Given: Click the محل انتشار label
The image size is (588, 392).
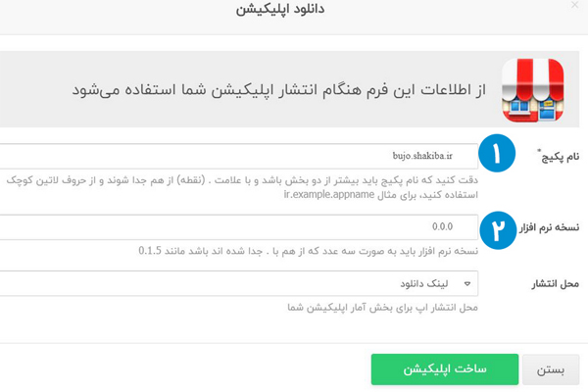Looking at the screenshot, I should [x=554, y=283].
